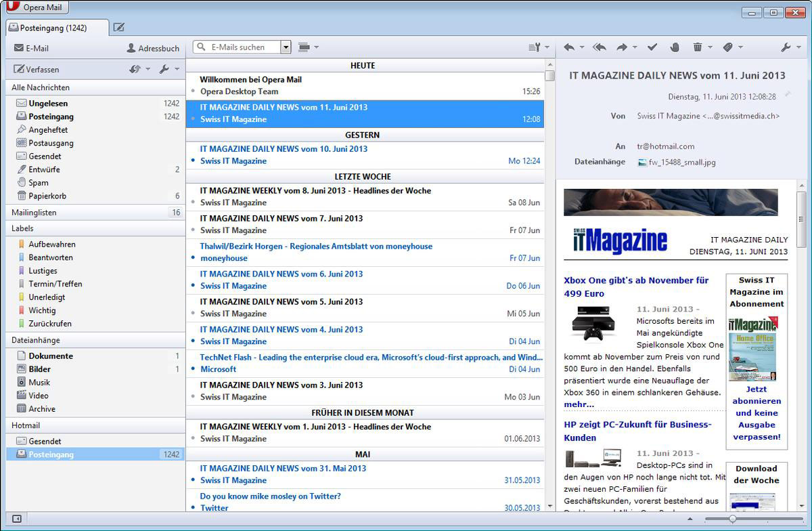Image resolution: width=812 pixels, height=531 pixels.
Task: Click the message list layout icon
Action: pyautogui.click(x=304, y=47)
